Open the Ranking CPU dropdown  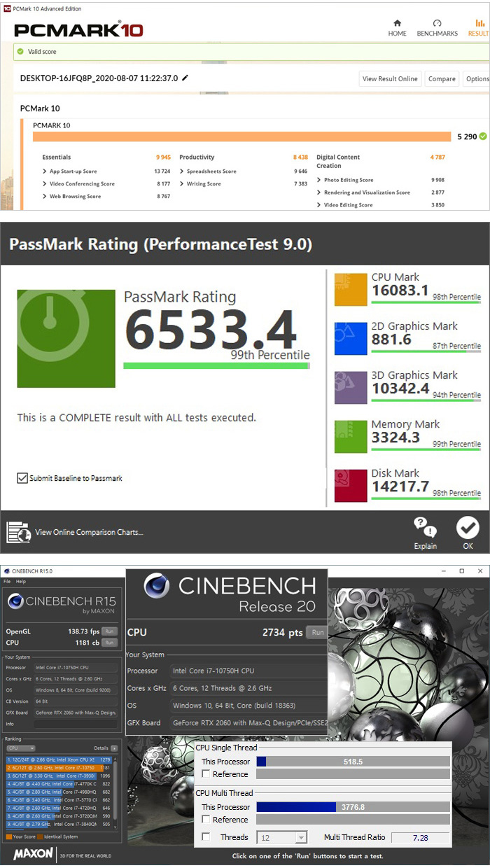click(21, 748)
